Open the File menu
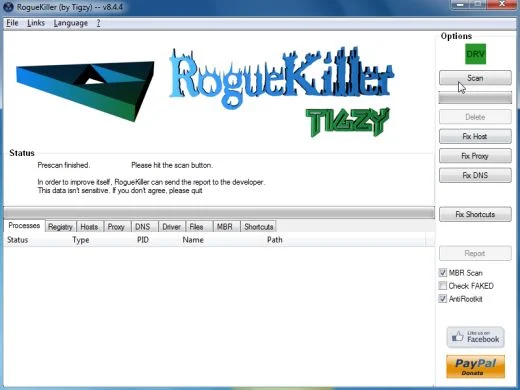 pyautogui.click(x=12, y=23)
